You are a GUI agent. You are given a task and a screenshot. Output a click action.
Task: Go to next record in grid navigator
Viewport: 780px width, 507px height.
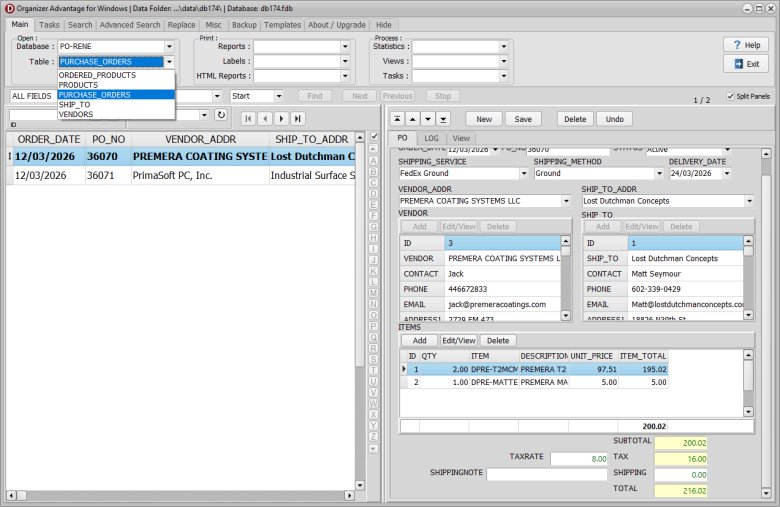[282, 117]
